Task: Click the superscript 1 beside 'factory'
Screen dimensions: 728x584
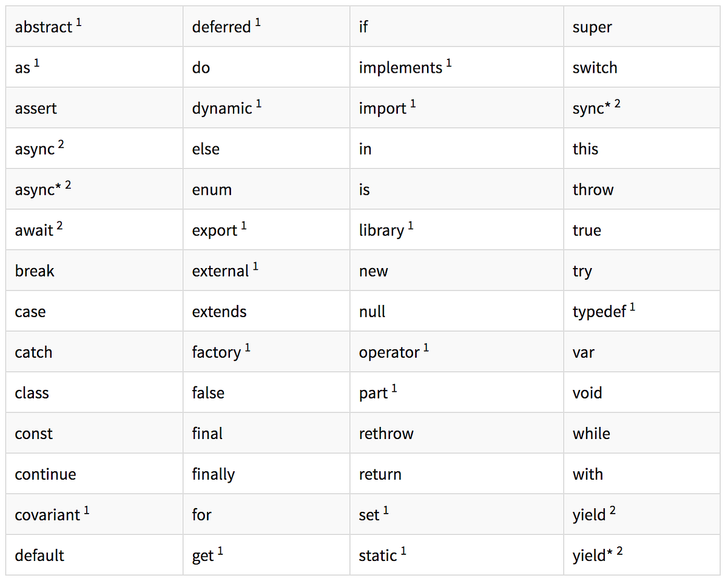Action: click(x=248, y=348)
